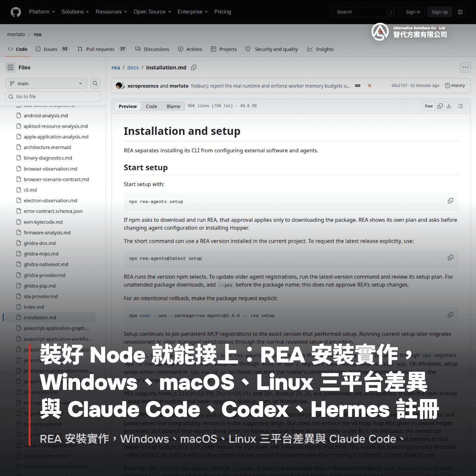Open the rea repository link in header
Viewport: 476px width, 476px height.
click(37, 35)
